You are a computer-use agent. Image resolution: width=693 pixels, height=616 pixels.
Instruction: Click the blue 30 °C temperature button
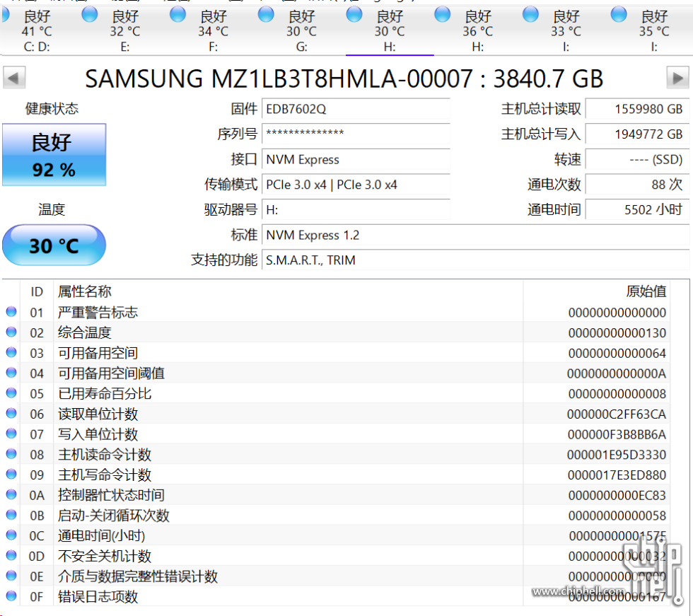(x=54, y=245)
